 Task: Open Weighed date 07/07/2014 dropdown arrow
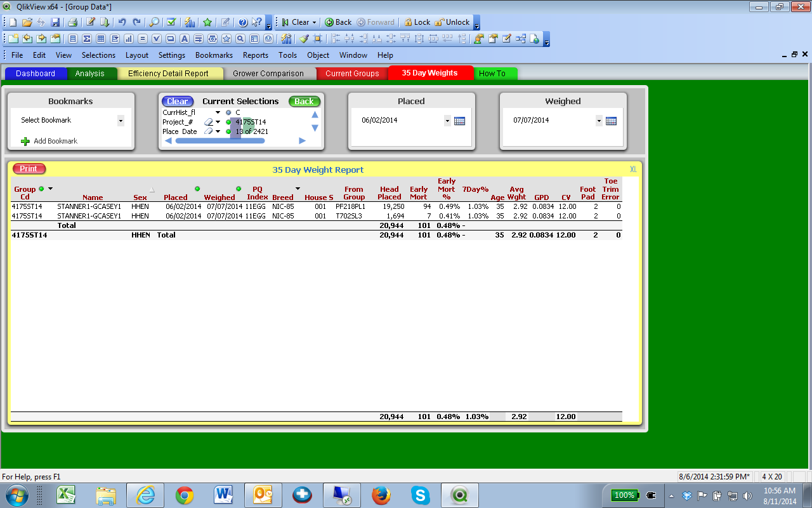coord(599,121)
